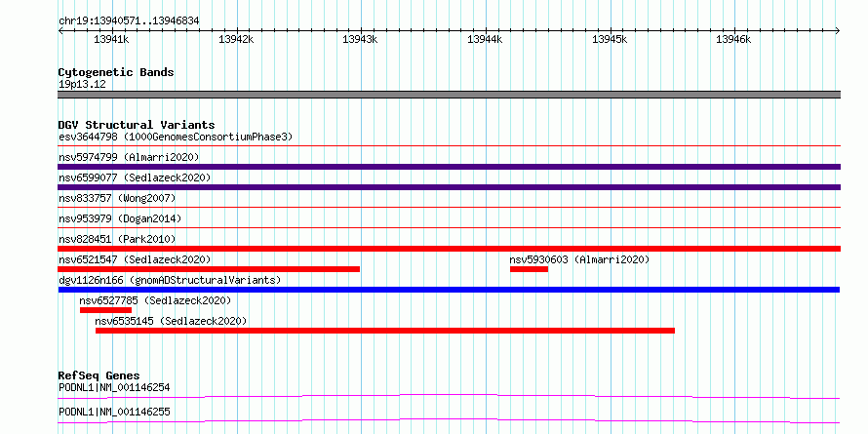Click the 13944k ruler tick label
This screenshot has width=868, height=434.
(x=486, y=39)
